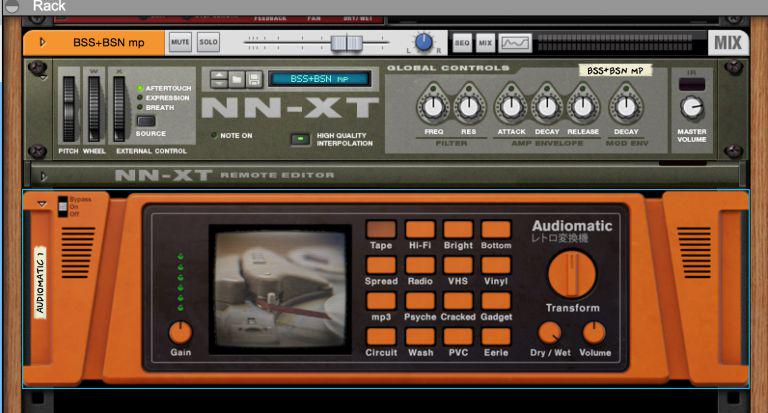Open the NN-XT browse patch folder icon
768x413 pixels.
click(237, 79)
